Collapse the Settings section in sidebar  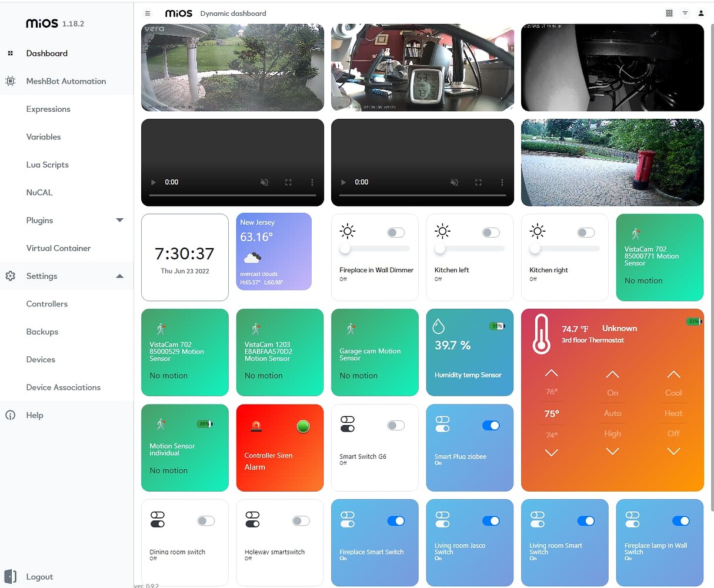pos(119,276)
